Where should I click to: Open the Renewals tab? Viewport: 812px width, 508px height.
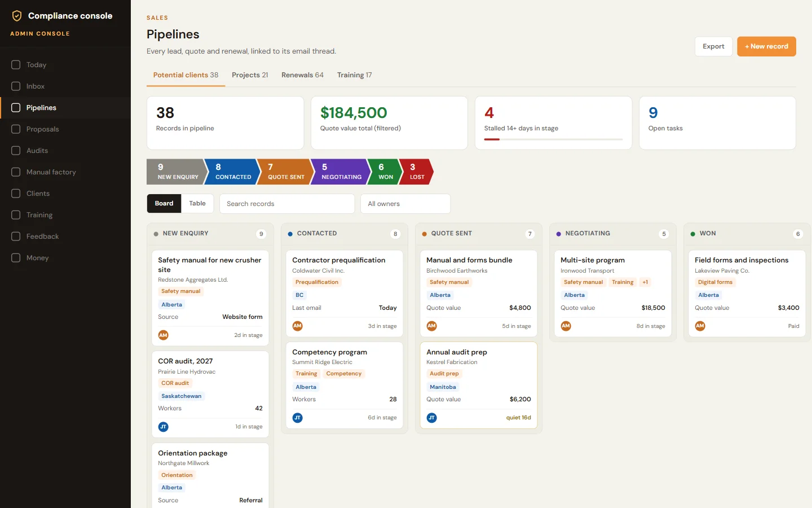302,75
